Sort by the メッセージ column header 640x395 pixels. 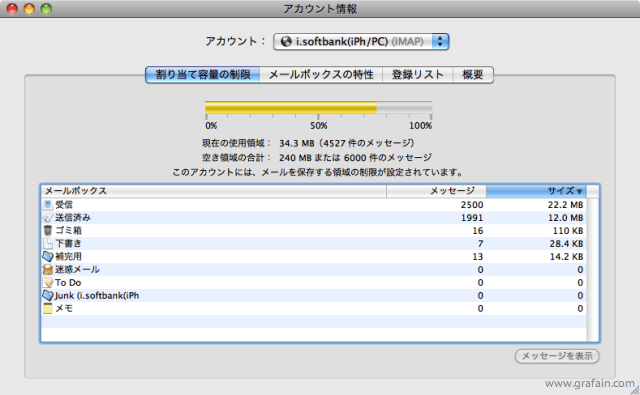(x=436, y=191)
